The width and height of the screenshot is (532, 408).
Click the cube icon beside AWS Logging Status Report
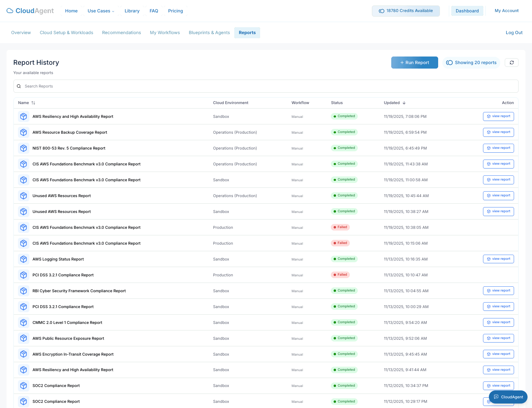point(23,259)
